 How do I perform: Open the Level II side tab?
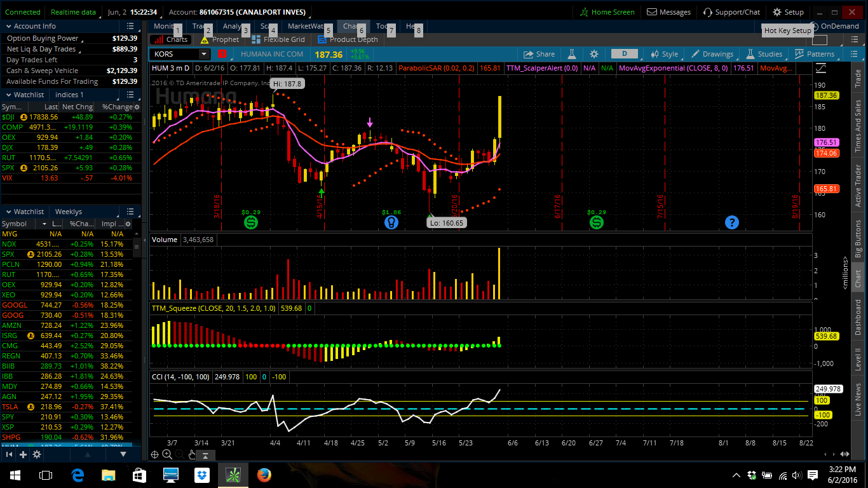[x=858, y=359]
